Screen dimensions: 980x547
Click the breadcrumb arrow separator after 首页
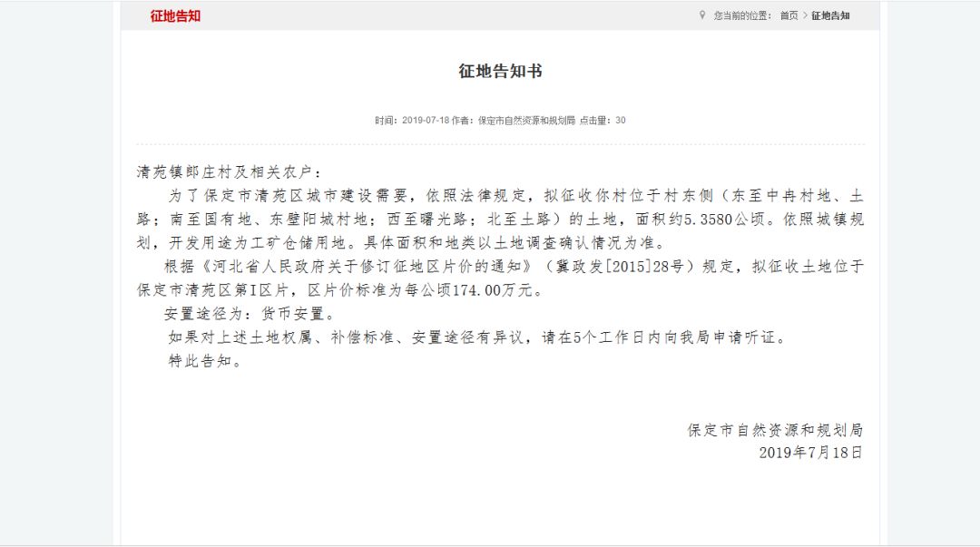click(805, 15)
